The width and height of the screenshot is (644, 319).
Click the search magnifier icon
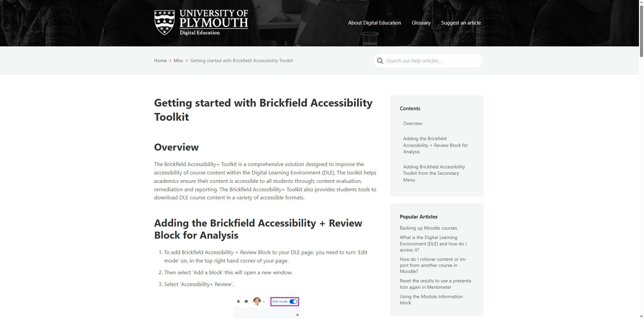(380, 61)
